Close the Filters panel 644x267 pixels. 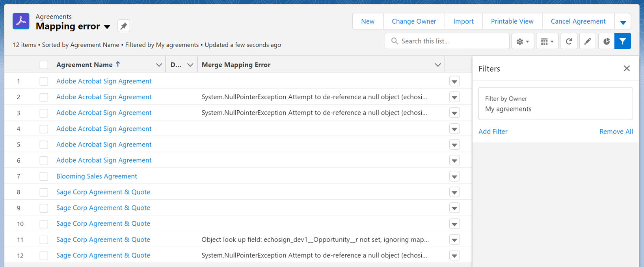tap(626, 69)
